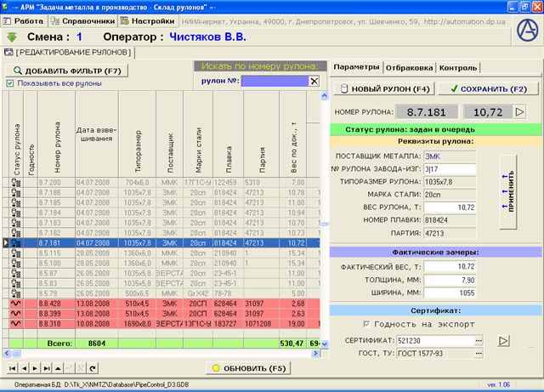The image size is (544, 392).
Task: Click ДОБАВИТЬ ФИЛЬТР (F7) button
Action: coord(67,71)
